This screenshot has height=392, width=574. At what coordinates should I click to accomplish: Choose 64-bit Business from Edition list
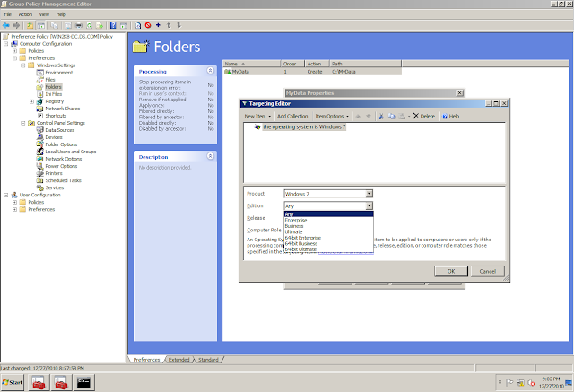click(328, 244)
